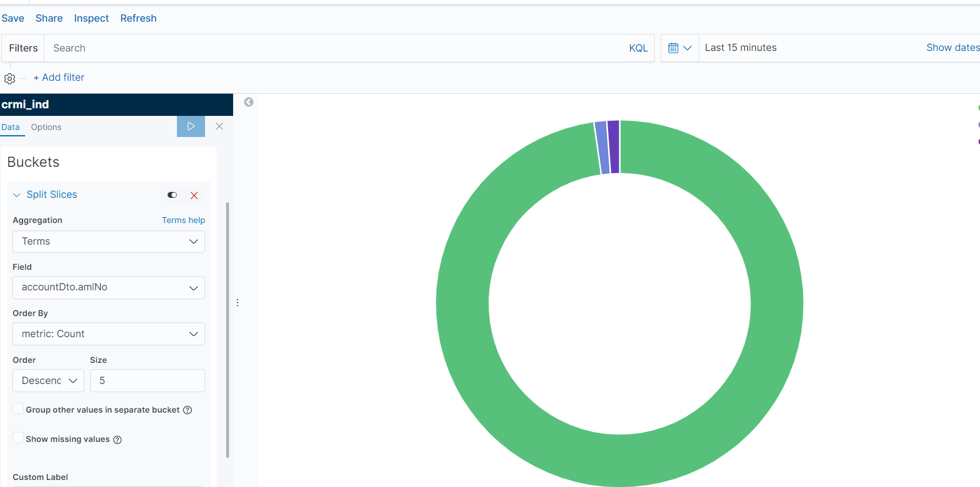The image size is (980, 487).
Task: Open the Field accountDto.amlNo dropdown
Action: [108, 287]
